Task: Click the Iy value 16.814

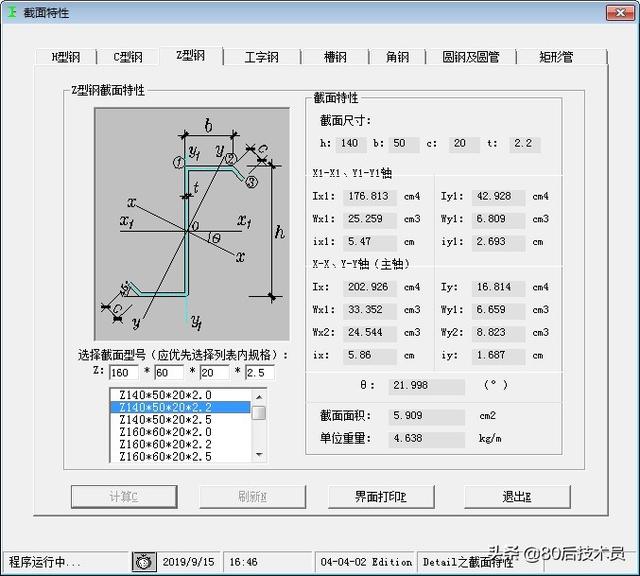Action: tap(498, 287)
